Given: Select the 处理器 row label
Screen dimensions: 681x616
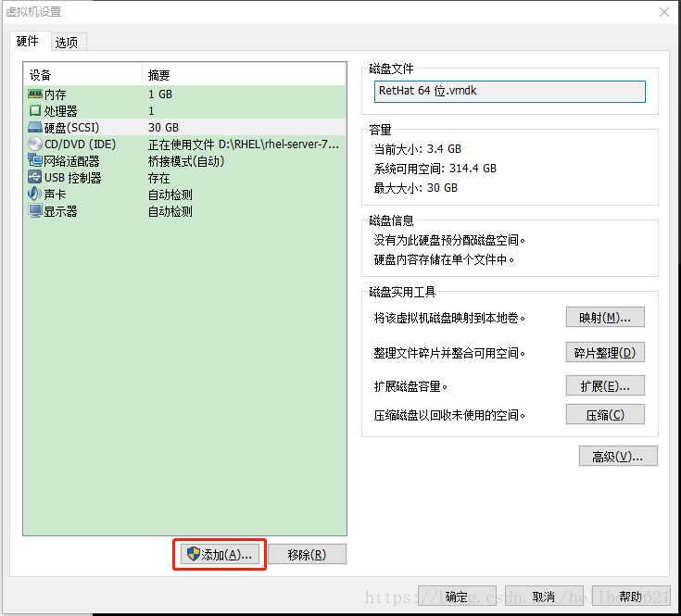Looking at the screenshot, I should (61, 111).
